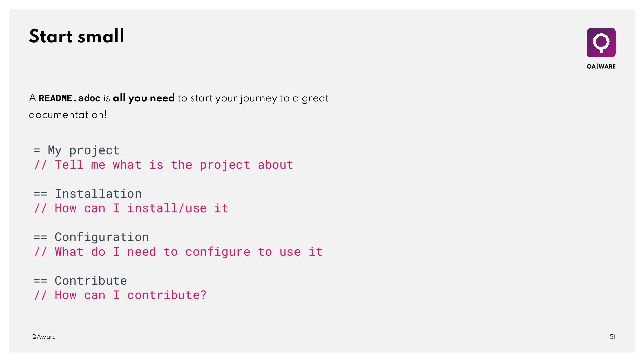Click the '= My project' heading line
644x362 pixels.
tap(76, 150)
